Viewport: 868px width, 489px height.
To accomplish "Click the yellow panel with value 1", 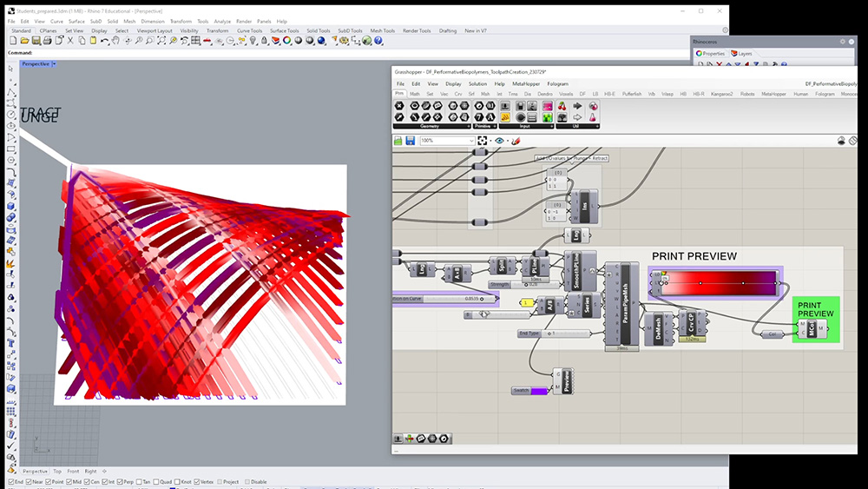I will 526,302.
